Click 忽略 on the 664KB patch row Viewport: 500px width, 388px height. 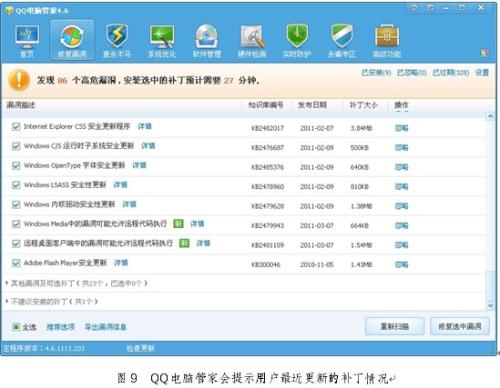pyautogui.click(x=402, y=226)
